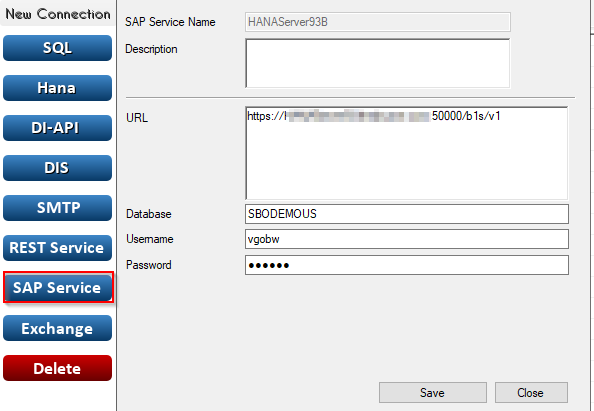Click in the URL text area
The image size is (594, 411).
tap(406, 153)
